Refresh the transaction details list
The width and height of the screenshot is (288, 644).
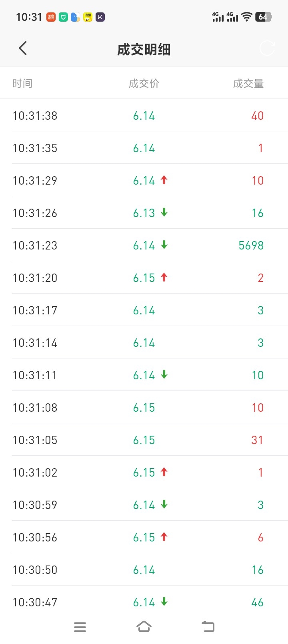[x=267, y=48]
